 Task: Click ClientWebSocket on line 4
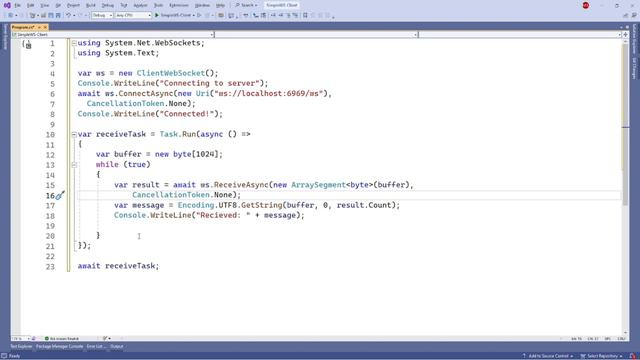click(171, 73)
